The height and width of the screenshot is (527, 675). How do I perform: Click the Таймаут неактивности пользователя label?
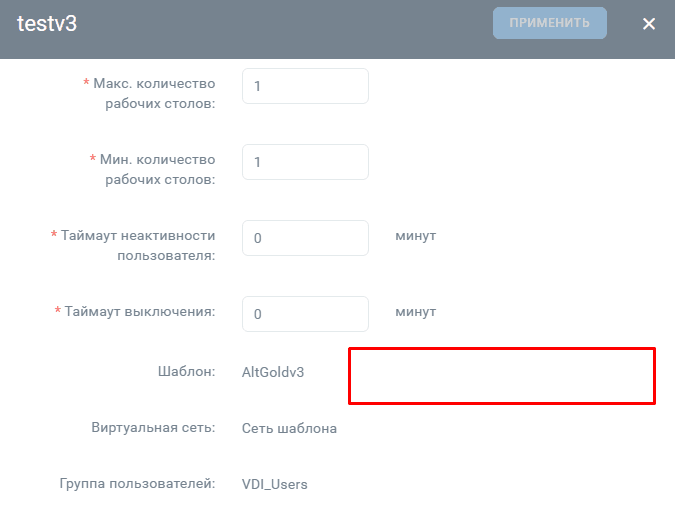click(138, 246)
